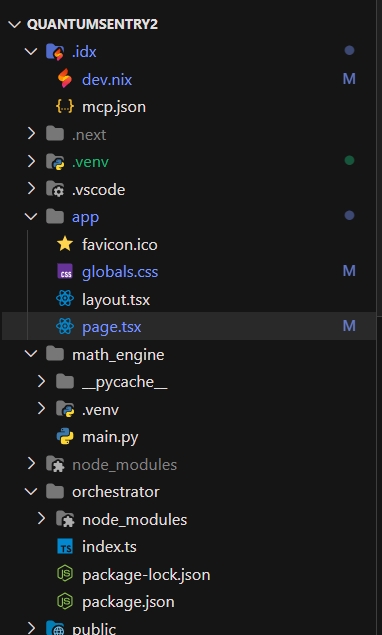
Task: Click the .next folder icon
Action: tap(55, 134)
